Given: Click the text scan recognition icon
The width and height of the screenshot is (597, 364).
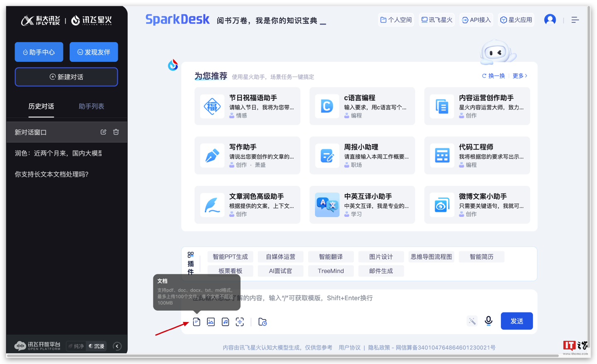Looking at the screenshot, I should 240,322.
